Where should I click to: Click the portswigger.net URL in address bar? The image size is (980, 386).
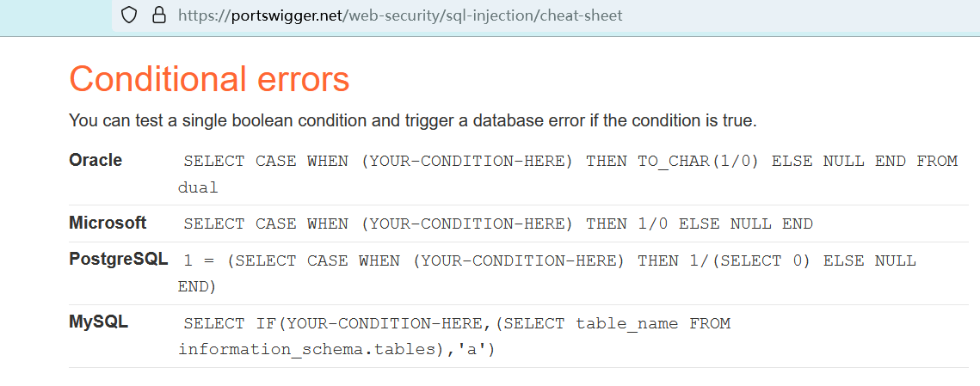(x=399, y=15)
